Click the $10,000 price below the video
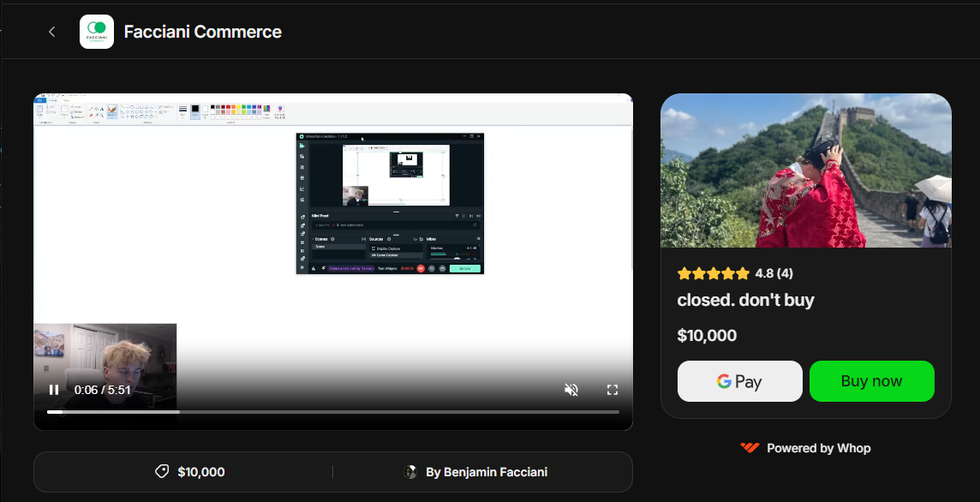 click(x=201, y=472)
